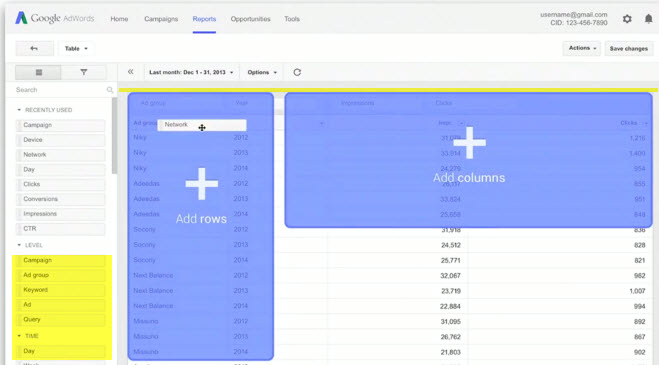Open the Actions dropdown

click(582, 48)
